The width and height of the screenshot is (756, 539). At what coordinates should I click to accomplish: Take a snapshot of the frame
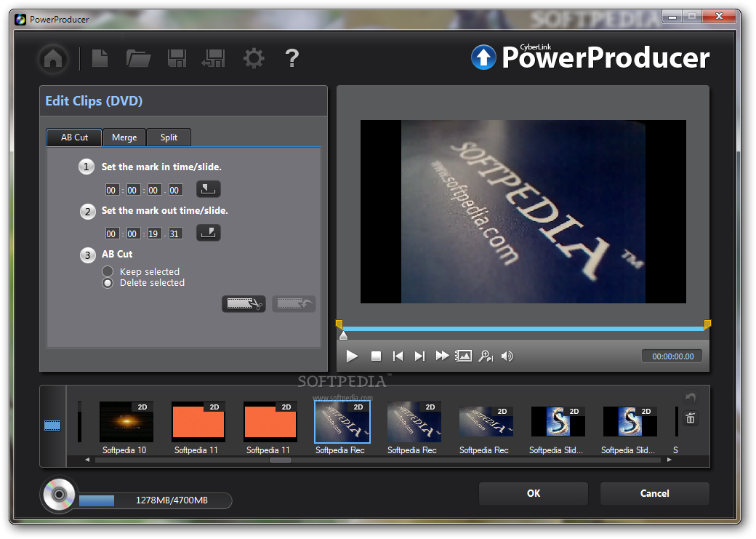pos(463,356)
